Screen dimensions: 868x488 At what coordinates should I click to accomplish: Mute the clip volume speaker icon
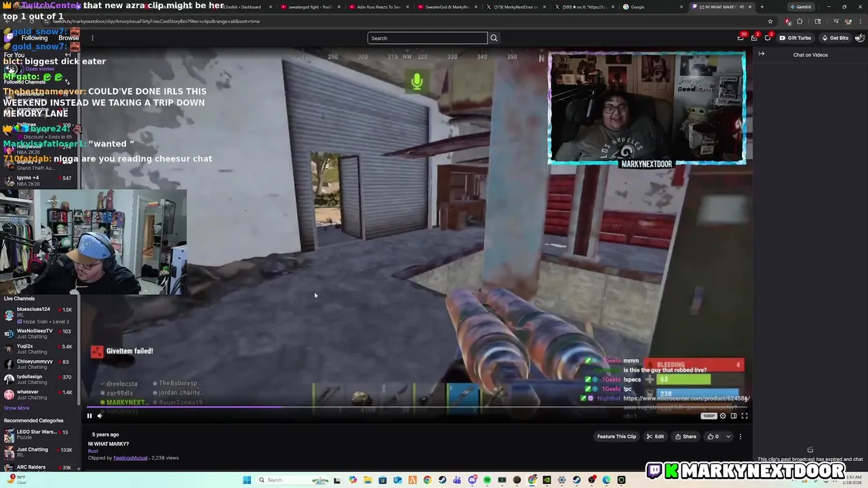[x=100, y=416]
